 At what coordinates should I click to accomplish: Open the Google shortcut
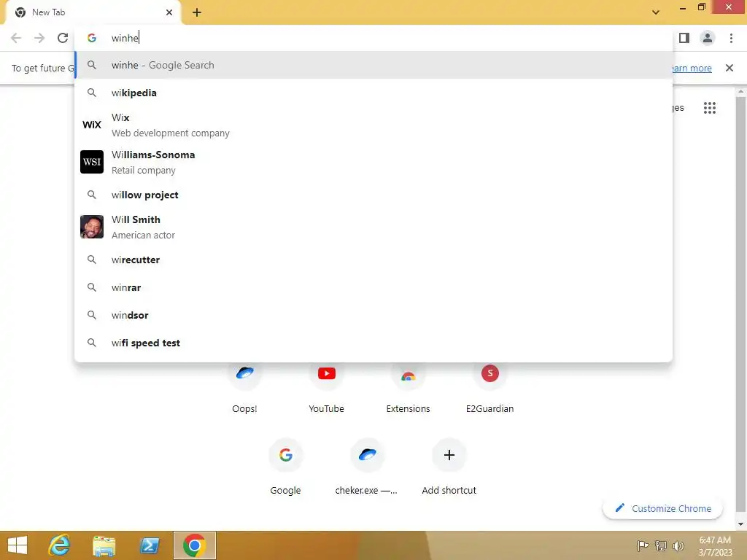click(286, 468)
